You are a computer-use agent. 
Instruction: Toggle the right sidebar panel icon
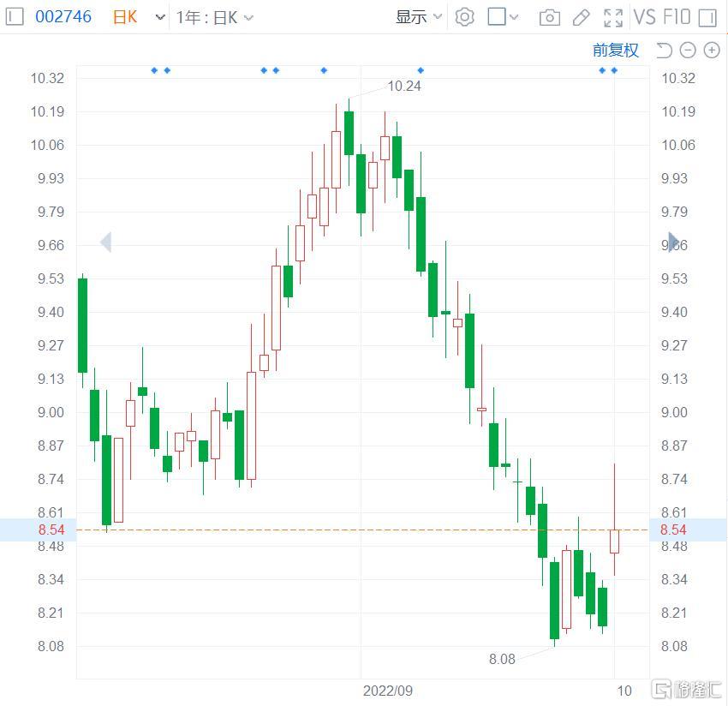(707, 18)
